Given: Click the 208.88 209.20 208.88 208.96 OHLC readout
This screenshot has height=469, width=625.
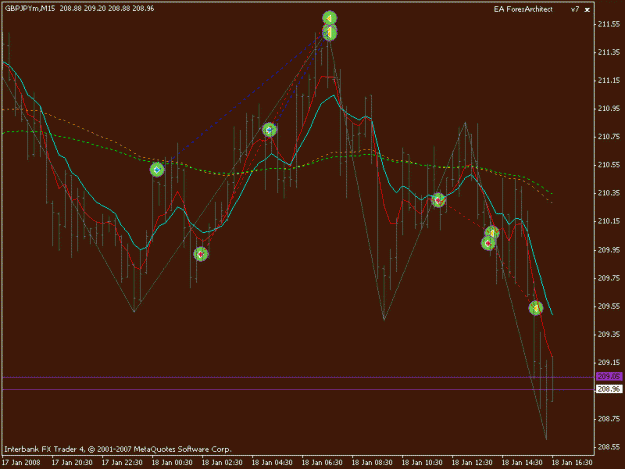Looking at the screenshot, I should click(107, 8).
